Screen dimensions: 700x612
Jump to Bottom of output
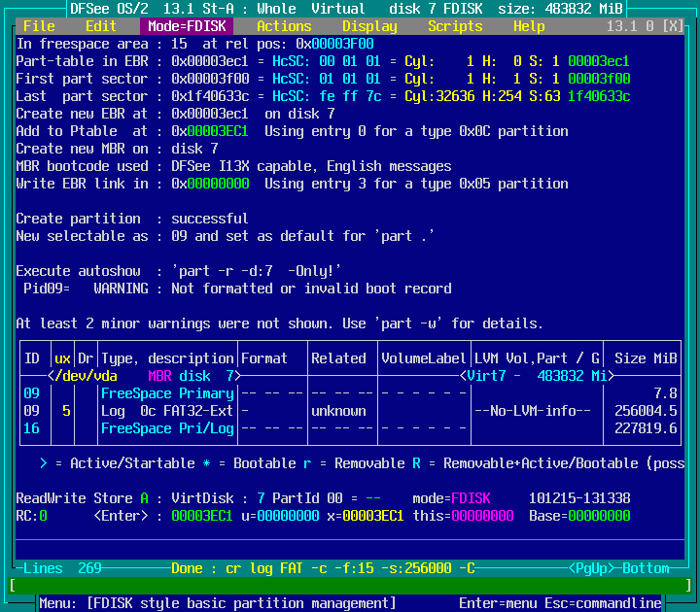(x=646, y=568)
